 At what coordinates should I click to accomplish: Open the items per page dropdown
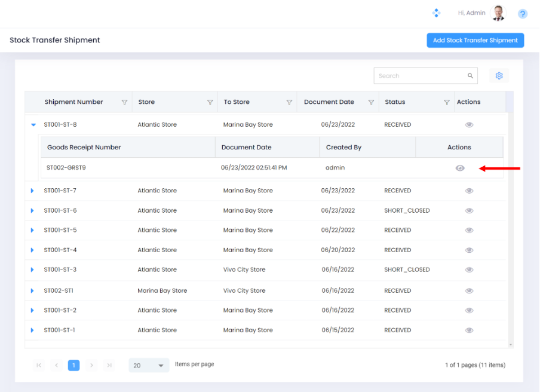tap(149, 365)
